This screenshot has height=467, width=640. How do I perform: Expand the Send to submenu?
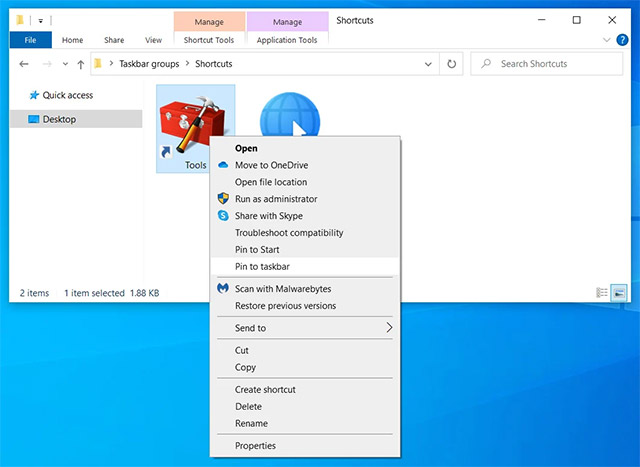pos(305,328)
